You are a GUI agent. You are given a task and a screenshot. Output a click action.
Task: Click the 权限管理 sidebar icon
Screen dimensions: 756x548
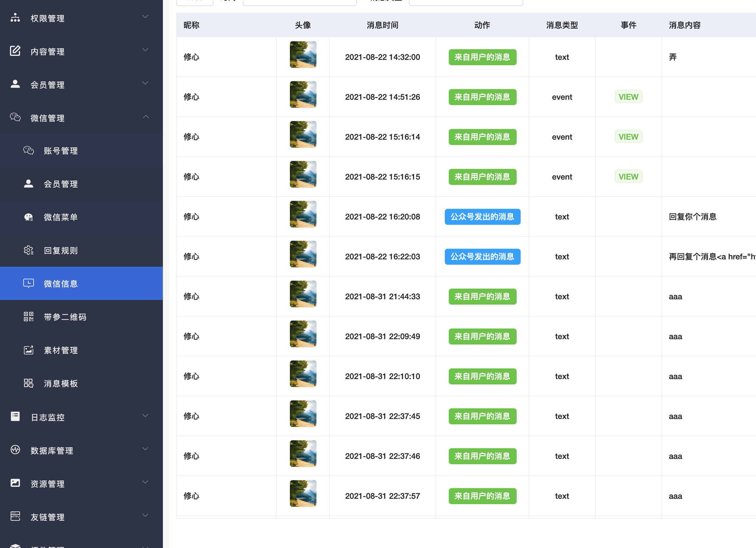15,18
